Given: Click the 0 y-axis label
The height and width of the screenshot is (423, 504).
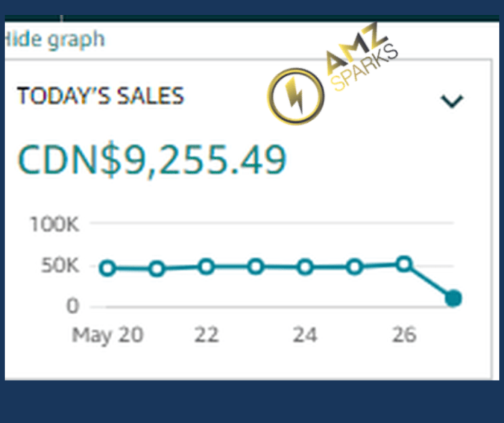Looking at the screenshot, I should (x=72, y=306).
